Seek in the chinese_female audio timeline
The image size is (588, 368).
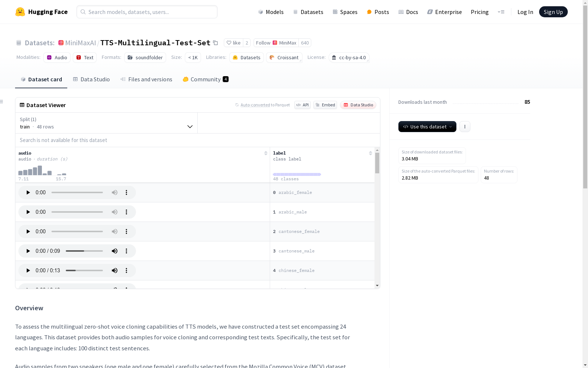coord(84,270)
